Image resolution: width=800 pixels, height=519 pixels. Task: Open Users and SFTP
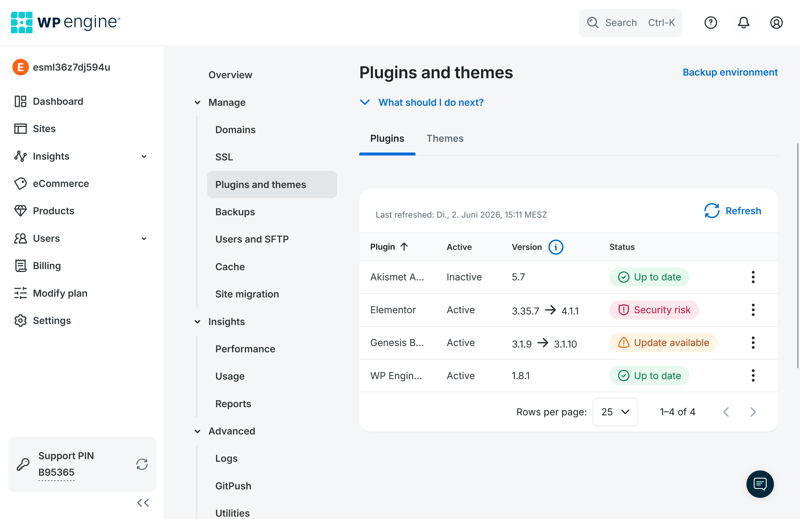(252, 239)
